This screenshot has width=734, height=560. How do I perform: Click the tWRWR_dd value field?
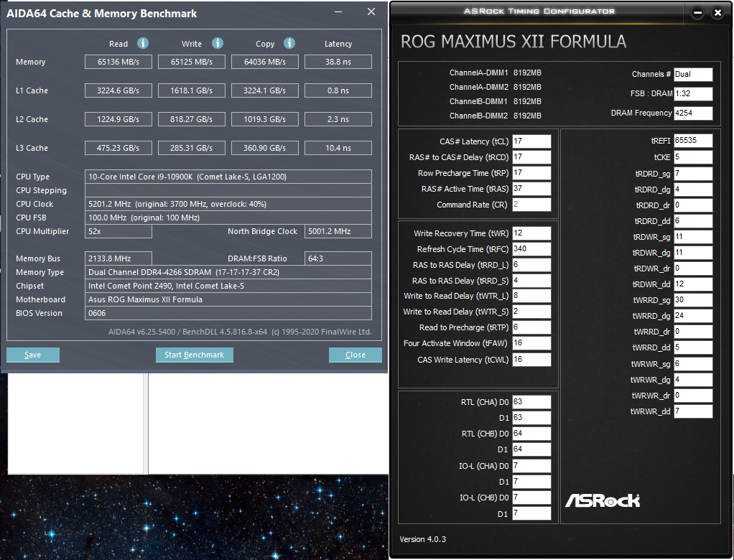pyautogui.click(x=693, y=411)
